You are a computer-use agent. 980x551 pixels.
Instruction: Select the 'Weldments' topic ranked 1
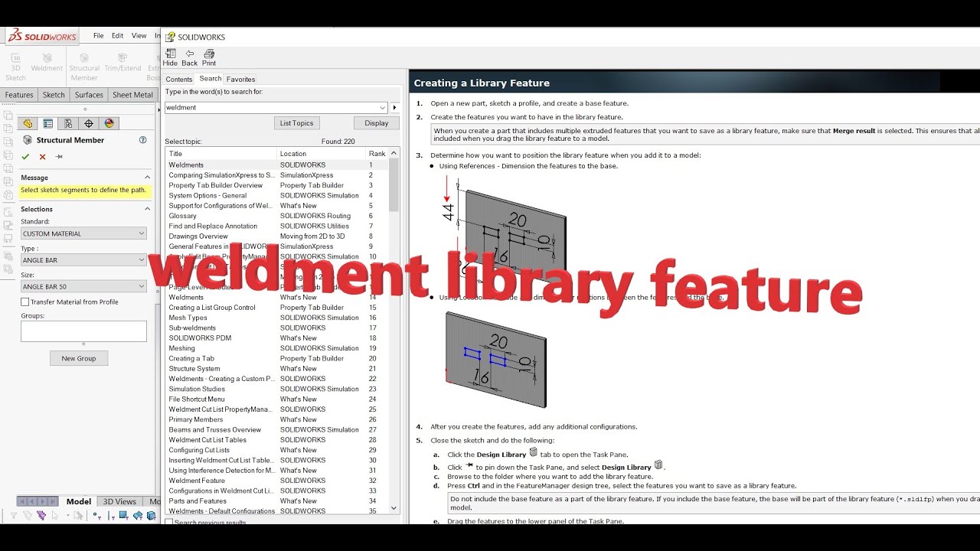(277, 165)
